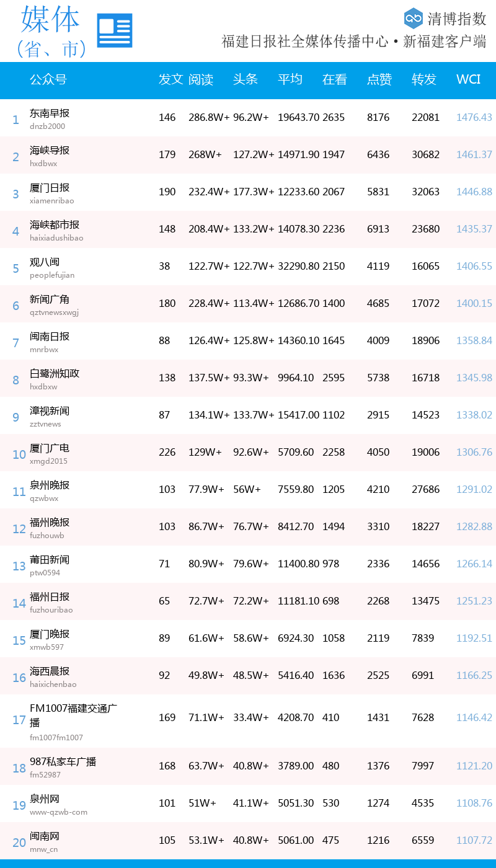The width and height of the screenshot is (496, 868).
Task: Click the 清博指数 hexagon logo icon
Action: click(413, 18)
